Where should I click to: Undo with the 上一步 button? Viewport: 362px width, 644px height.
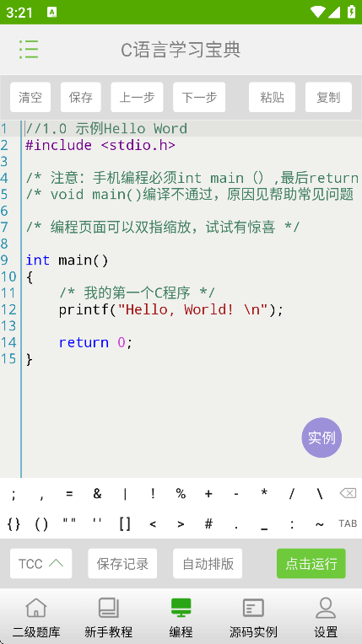coord(137,97)
